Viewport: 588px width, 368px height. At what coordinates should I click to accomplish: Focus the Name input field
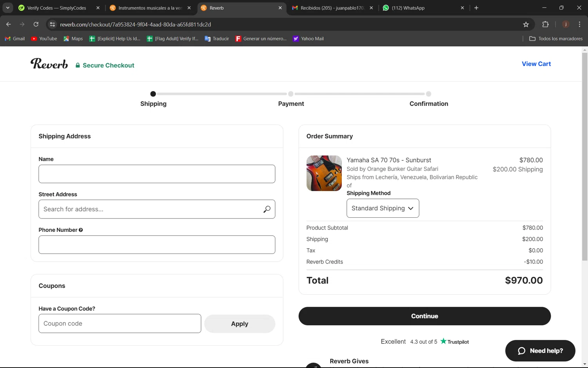[157, 174]
